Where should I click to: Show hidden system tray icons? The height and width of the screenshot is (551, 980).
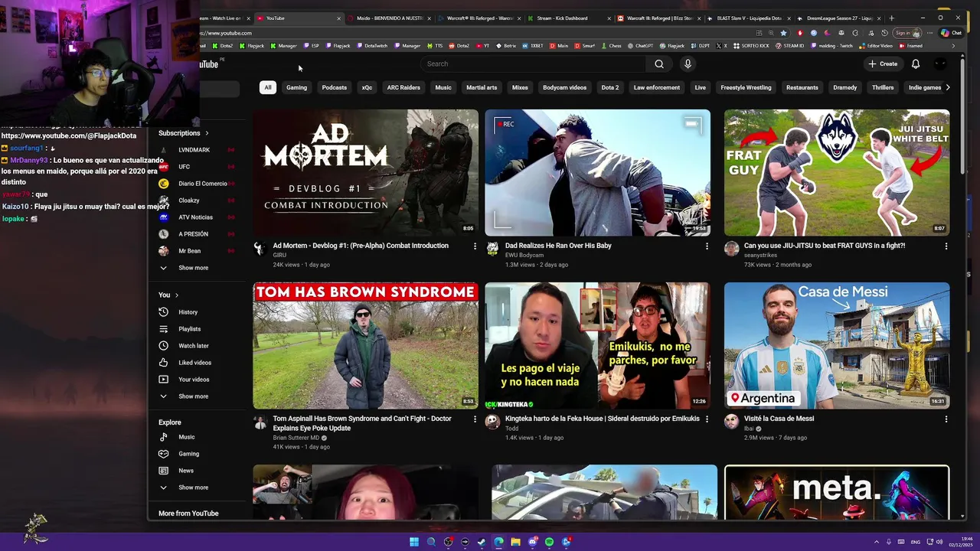[877, 542]
